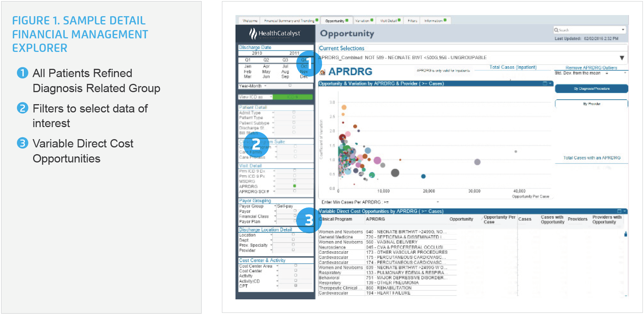Toggle the Admit Type selection indicator
Viewport: 644px width, 314px height.
coord(294,112)
